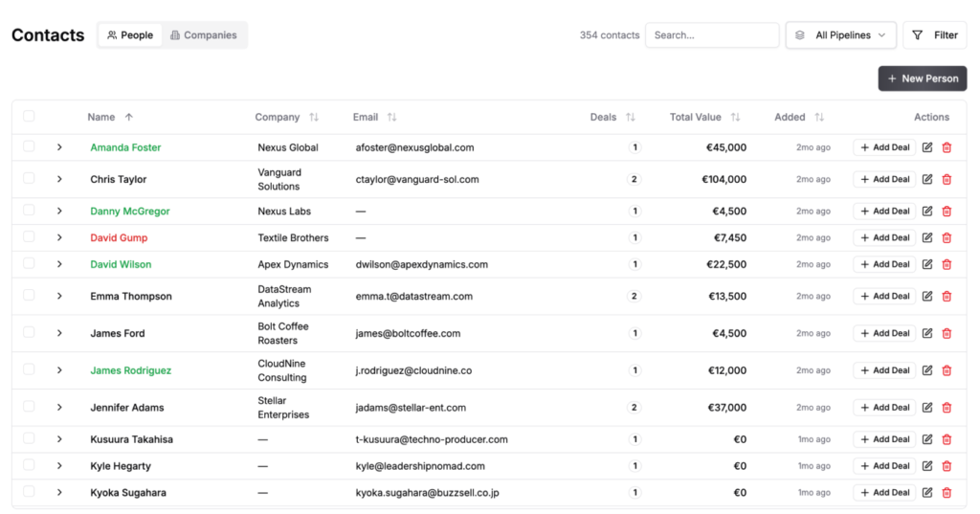Select David Gump's checkbox
Screen dimensions: 980x514
29,236
